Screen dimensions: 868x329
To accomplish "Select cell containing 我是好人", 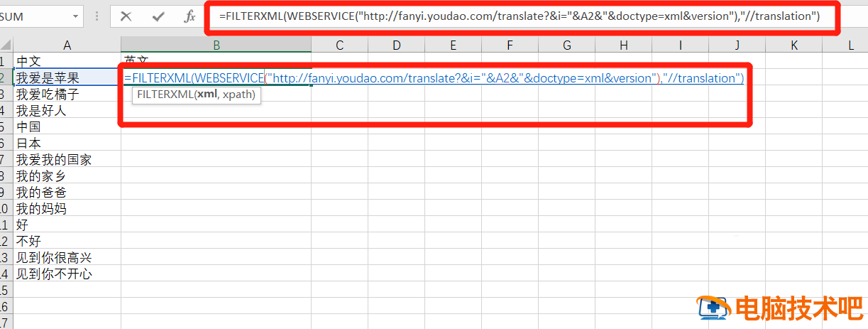I will (67, 111).
